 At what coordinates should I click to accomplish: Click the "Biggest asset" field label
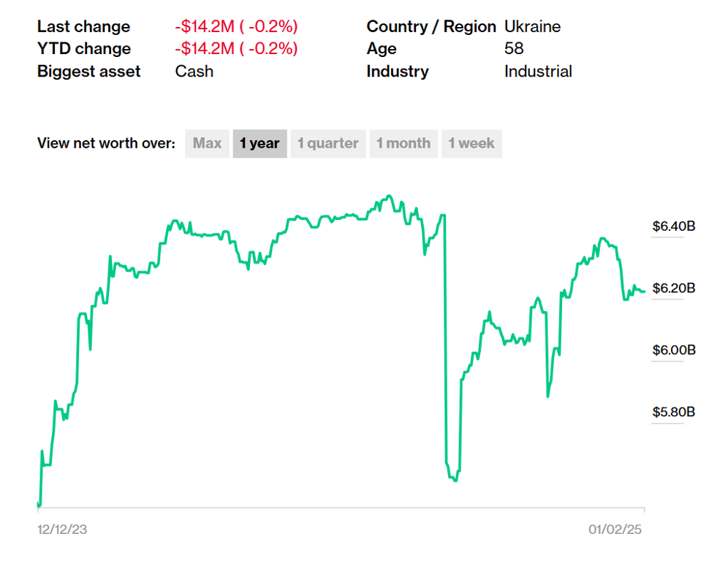coord(88,71)
